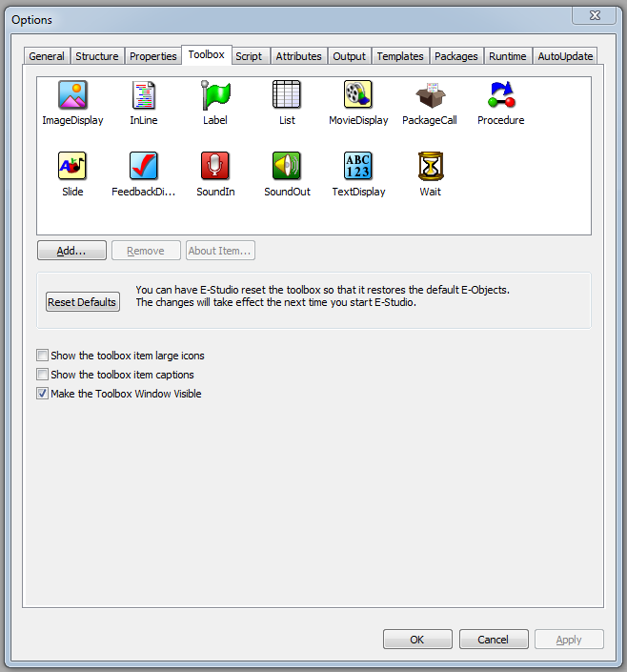The height and width of the screenshot is (672, 627).
Task: Pick the TextDisplay ABC 123 icon
Action: [x=358, y=166]
